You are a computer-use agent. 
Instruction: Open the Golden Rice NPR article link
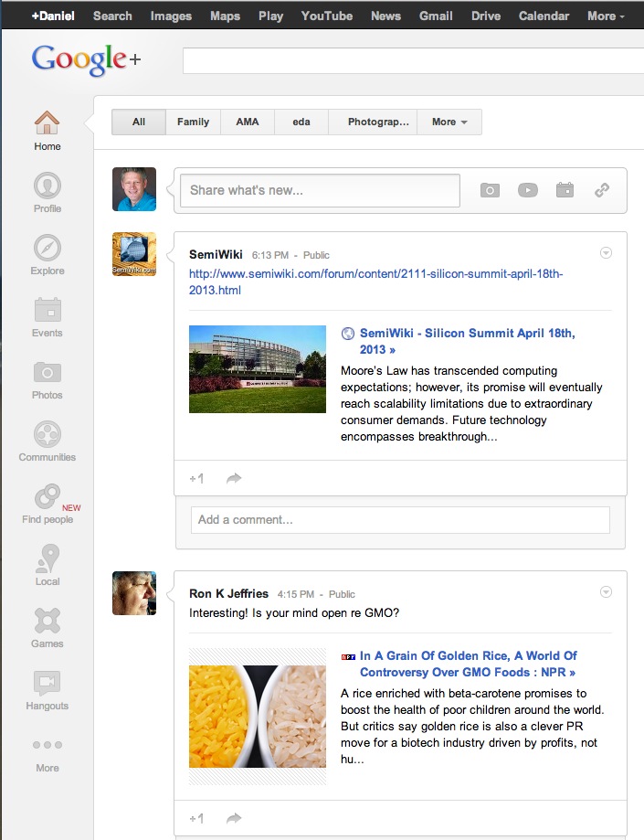coord(468,664)
